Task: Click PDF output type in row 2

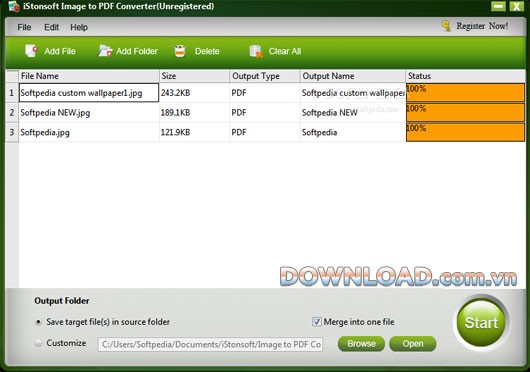Action: coord(265,113)
